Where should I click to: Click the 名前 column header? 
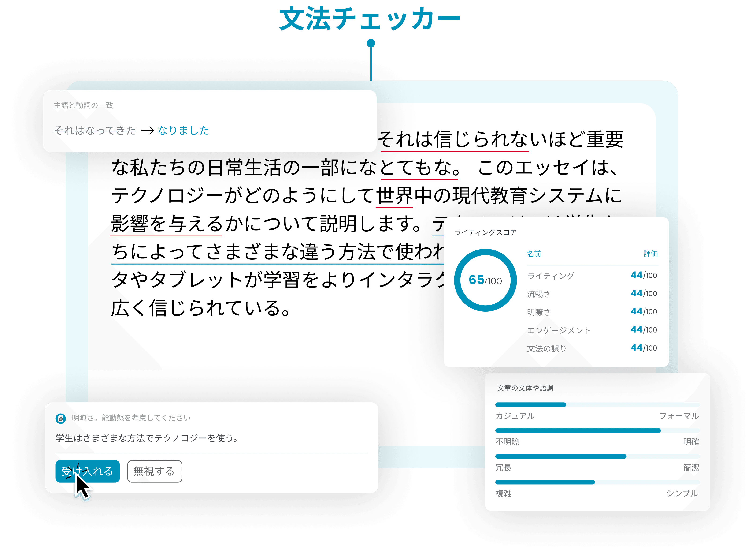pos(534,254)
